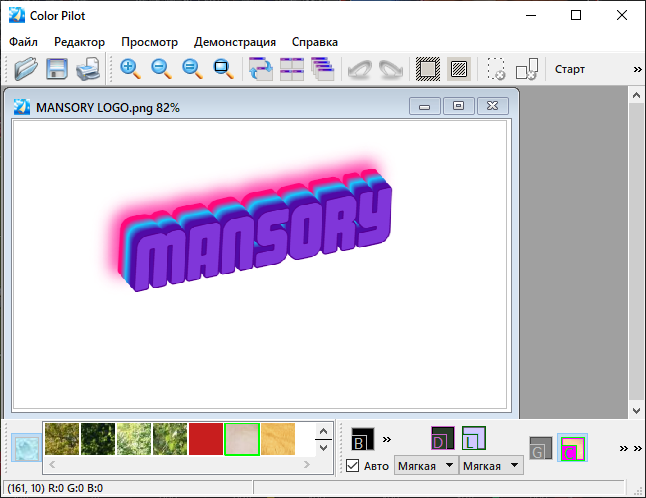Click the Save floppy disk icon

pyautogui.click(x=57, y=69)
